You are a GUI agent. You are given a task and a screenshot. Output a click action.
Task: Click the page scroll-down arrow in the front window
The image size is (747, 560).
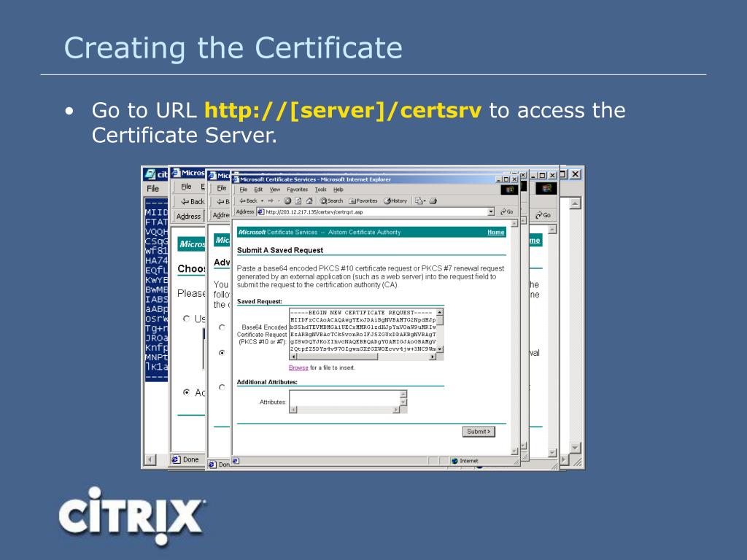[x=514, y=451]
